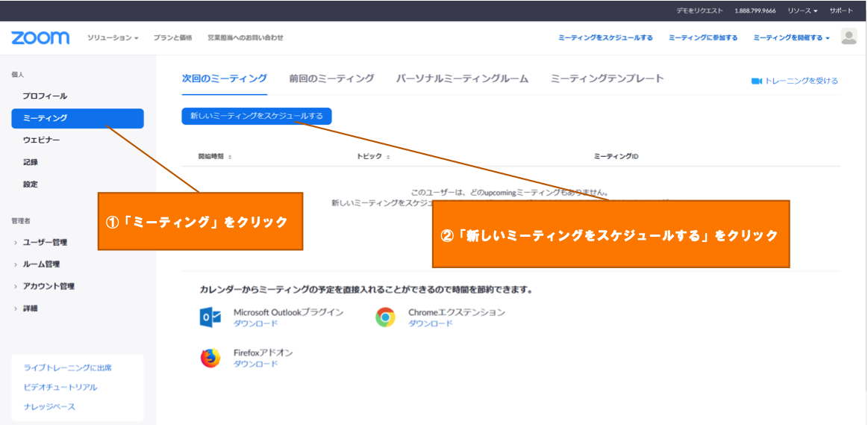The width and height of the screenshot is (868, 425).
Task: Open the リソース dropdown in top bar
Action: (x=802, y=10)
